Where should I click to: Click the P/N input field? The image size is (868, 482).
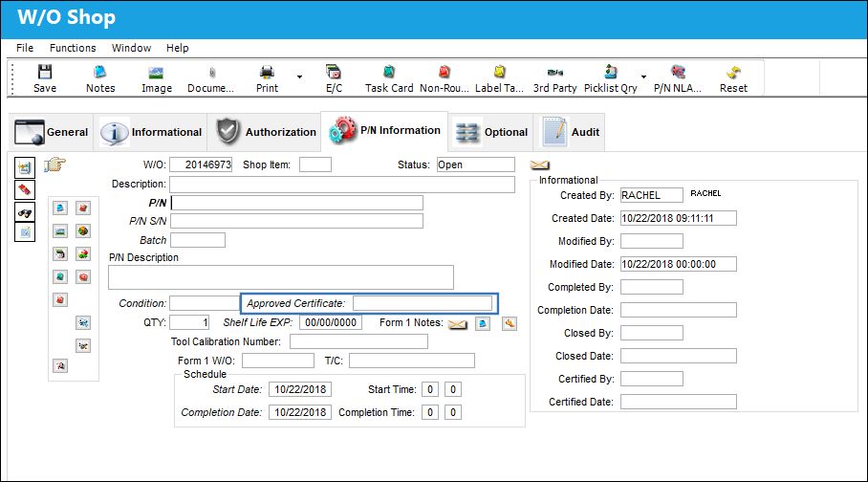[x=296, y=203]
